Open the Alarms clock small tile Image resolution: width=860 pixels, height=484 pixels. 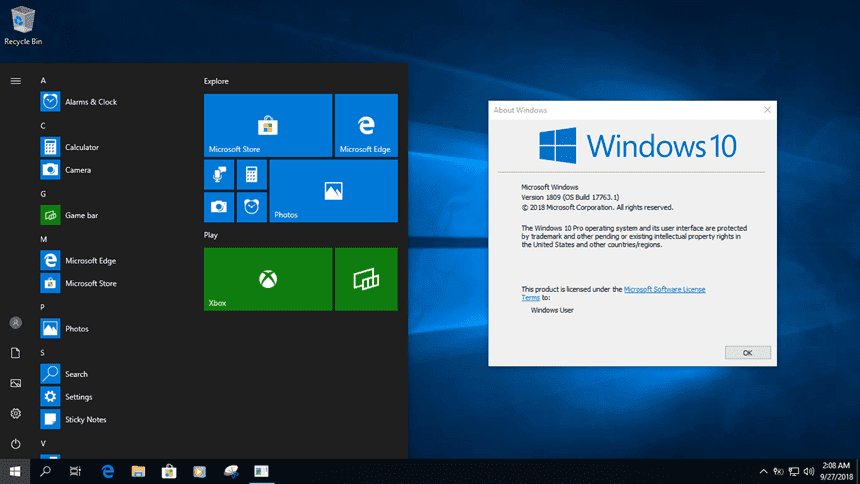point(252,207)
